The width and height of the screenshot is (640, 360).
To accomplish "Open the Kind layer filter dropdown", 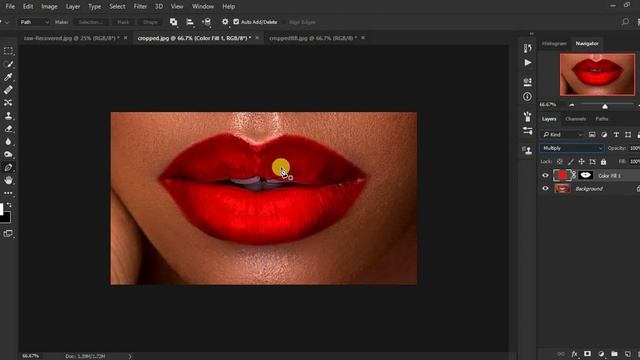I will (562, 135).
